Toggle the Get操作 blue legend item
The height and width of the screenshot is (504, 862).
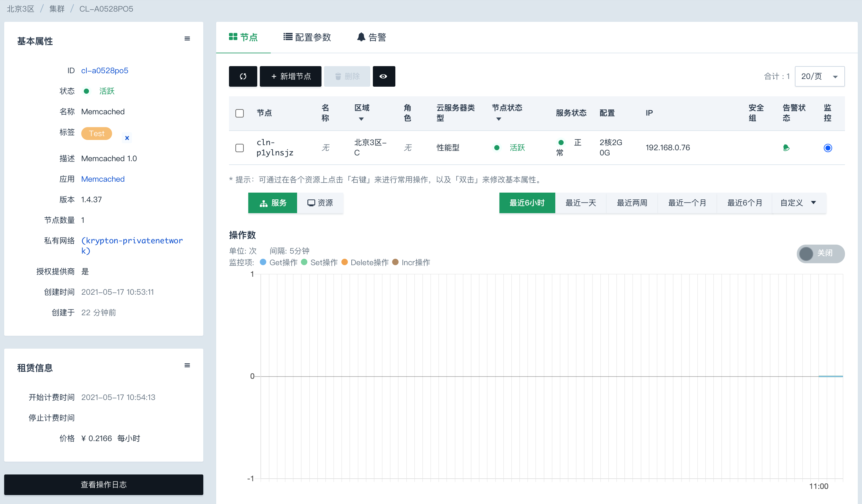tap(279, 263)
